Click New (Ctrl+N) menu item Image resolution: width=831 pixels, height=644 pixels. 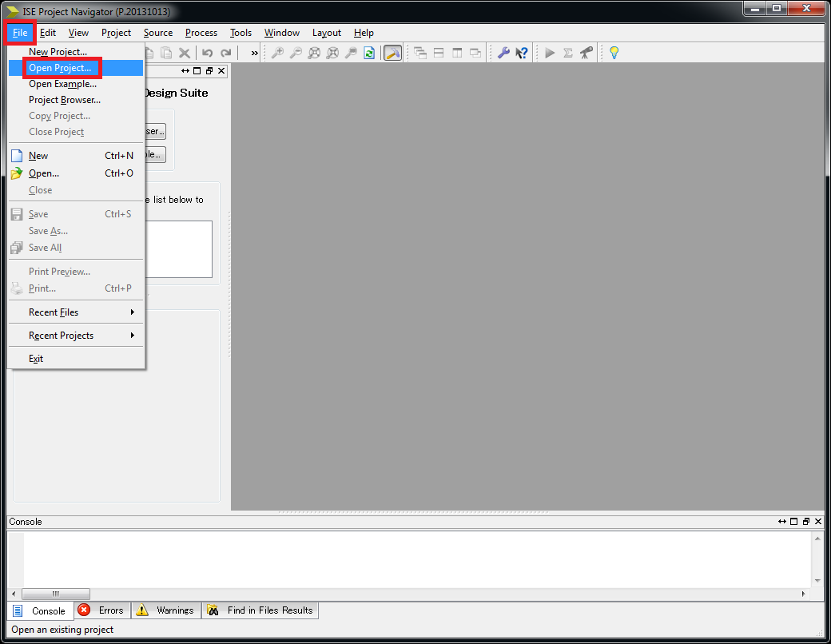(x=76, y=156)
